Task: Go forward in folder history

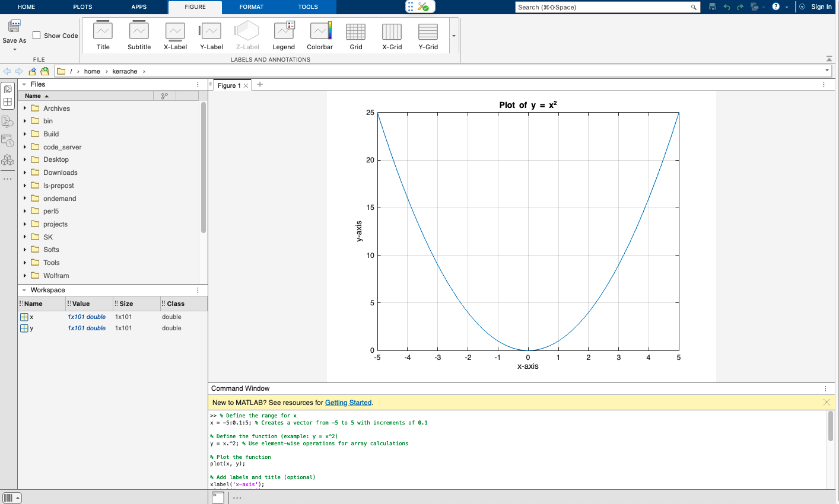Action: [20, 71]
